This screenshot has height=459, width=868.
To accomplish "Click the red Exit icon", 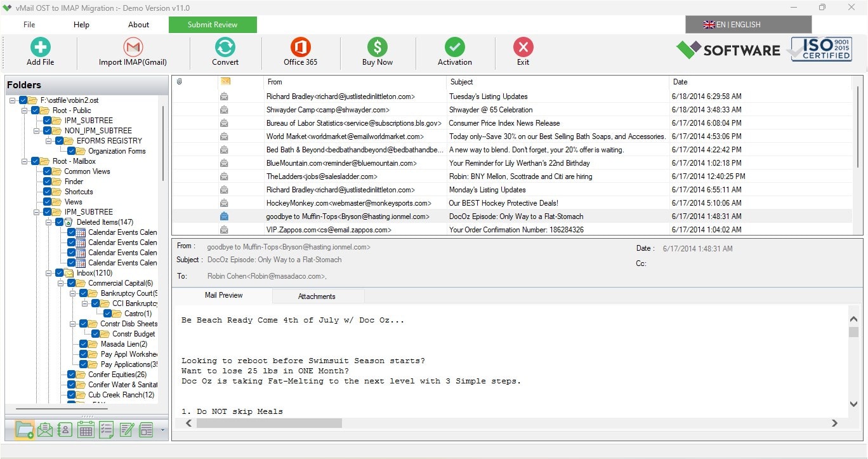I will coord(523,47).
